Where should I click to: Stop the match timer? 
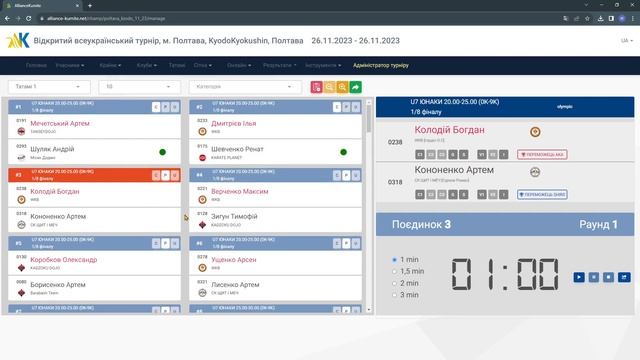click(608, 277)
